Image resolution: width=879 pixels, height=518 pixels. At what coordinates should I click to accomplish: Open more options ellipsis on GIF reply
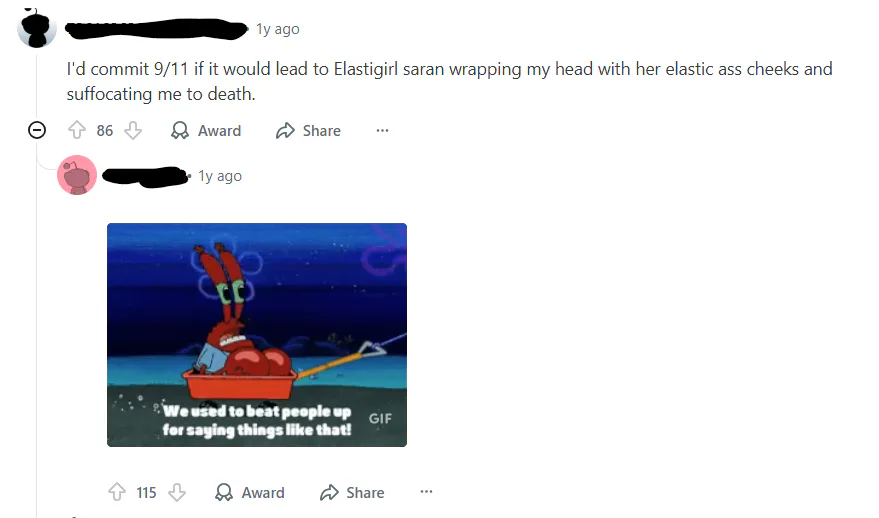click(x=426, y=492)
